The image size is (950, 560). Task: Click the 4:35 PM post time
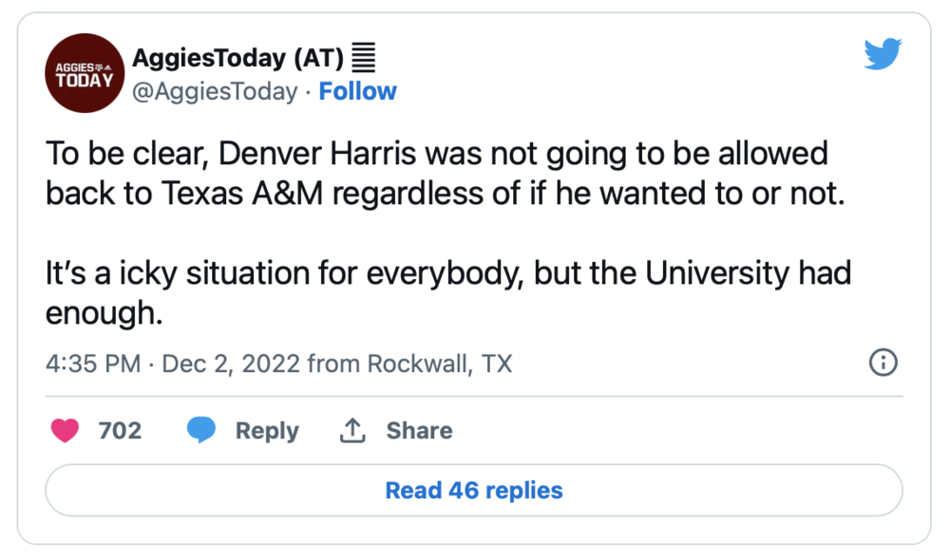click(x=93, y=364)
